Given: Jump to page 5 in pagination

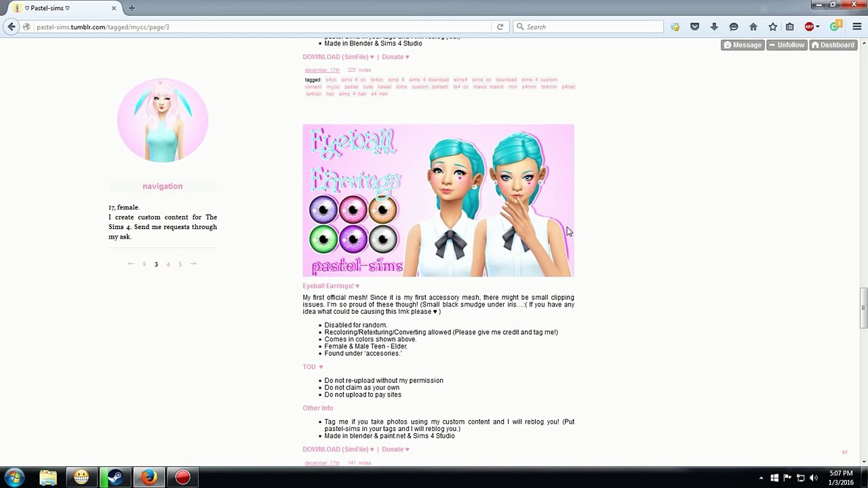Looking at the screenshot, I should 180,264.
